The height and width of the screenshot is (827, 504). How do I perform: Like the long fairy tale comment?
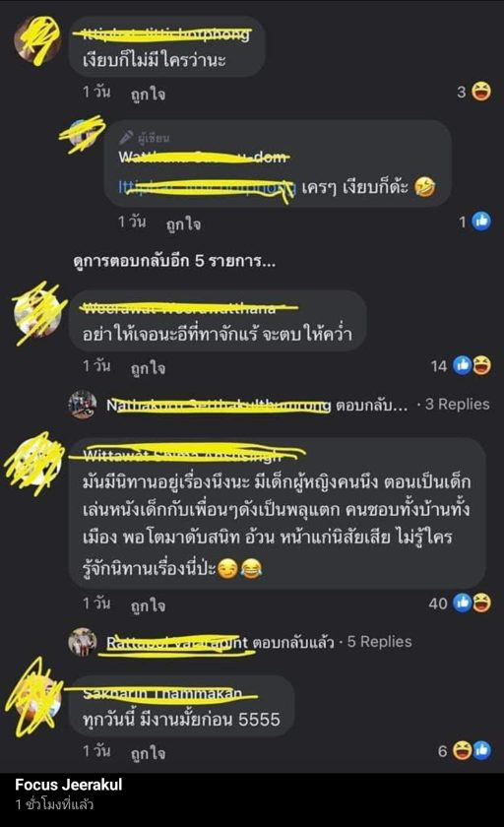pos(148,604)
